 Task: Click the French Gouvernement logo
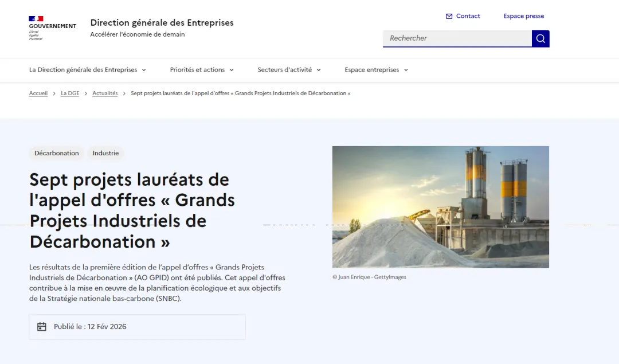point(52,28)
